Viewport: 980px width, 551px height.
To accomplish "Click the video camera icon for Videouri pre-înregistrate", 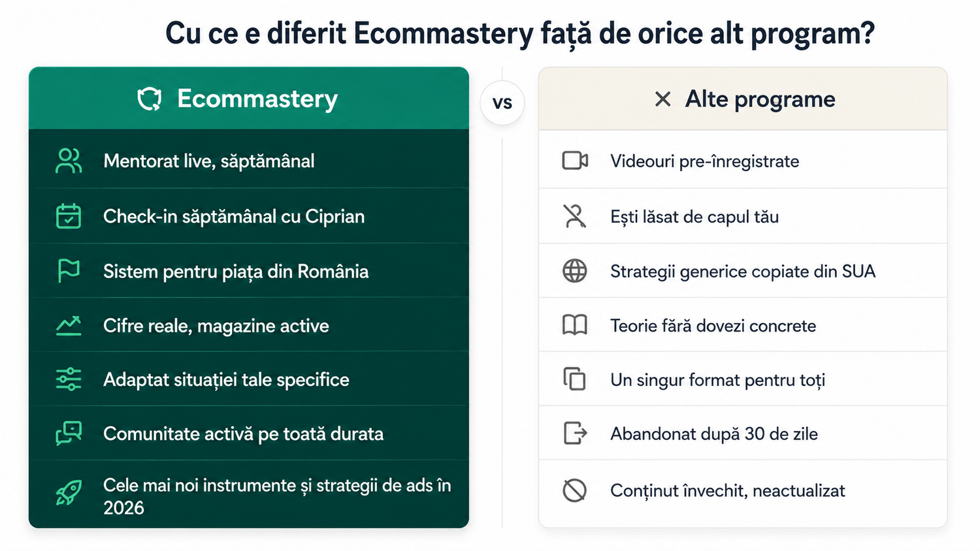I will point(575,161).
